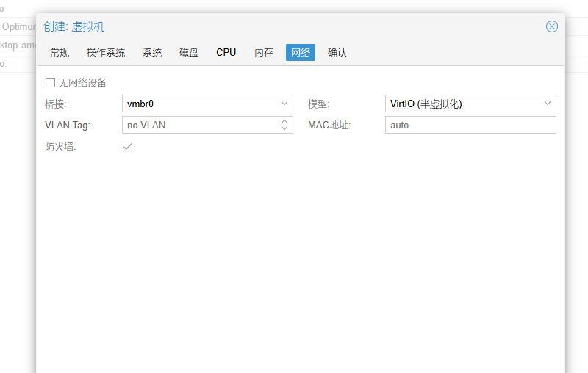This screenshot has width=588, height=373.
Task: Click the vmbr0 bridge text field
Action: point(198,104)
